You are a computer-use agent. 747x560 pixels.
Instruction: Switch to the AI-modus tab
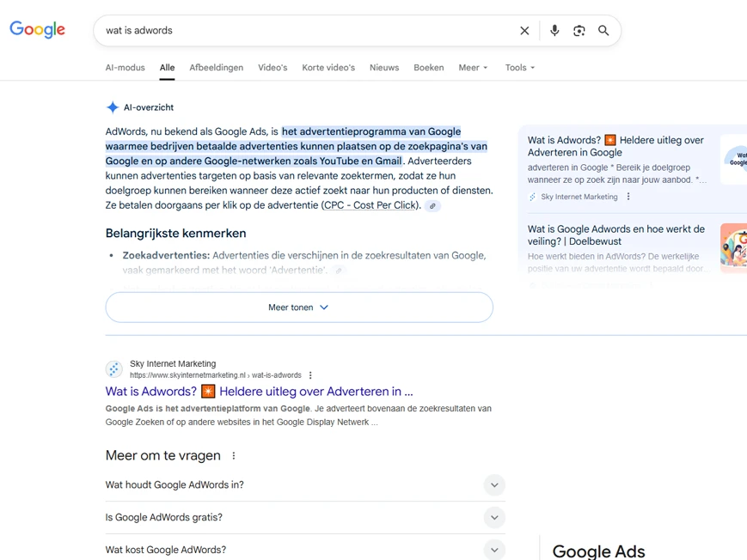click(x=125, y=68)
